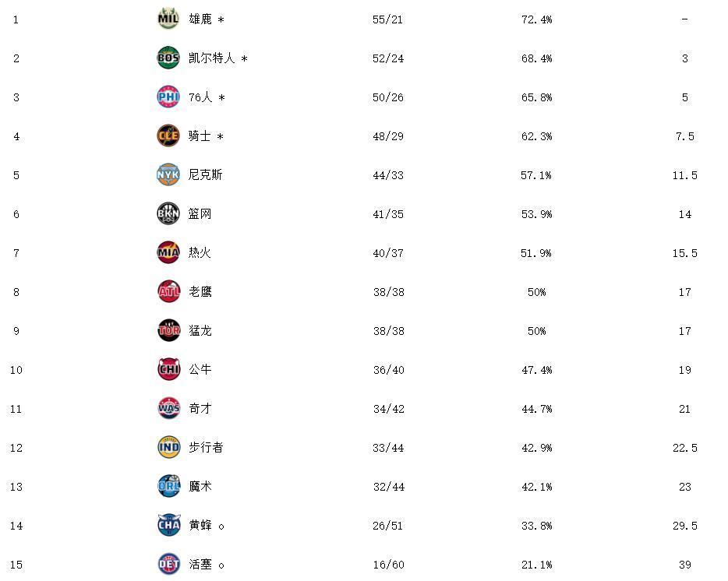Select the 黄蜂 team name
The width and height of the screenshot is (728, 581).
pos(200,526)
